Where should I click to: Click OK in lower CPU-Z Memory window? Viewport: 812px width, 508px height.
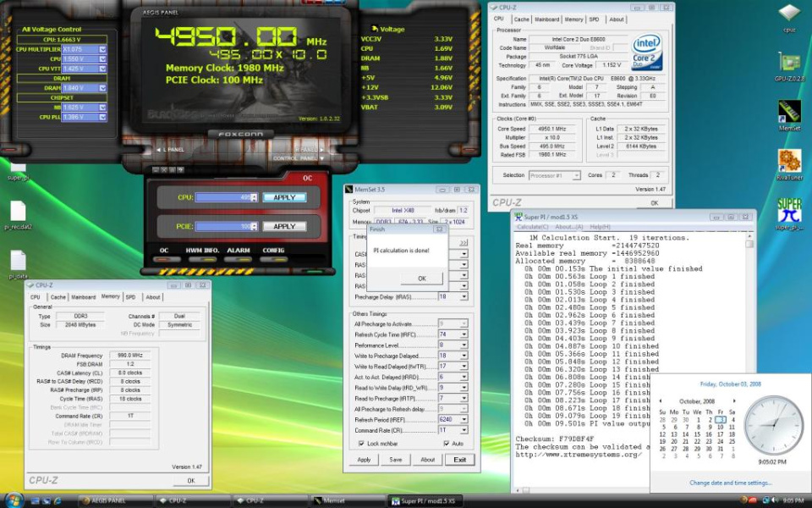(190, 481)
